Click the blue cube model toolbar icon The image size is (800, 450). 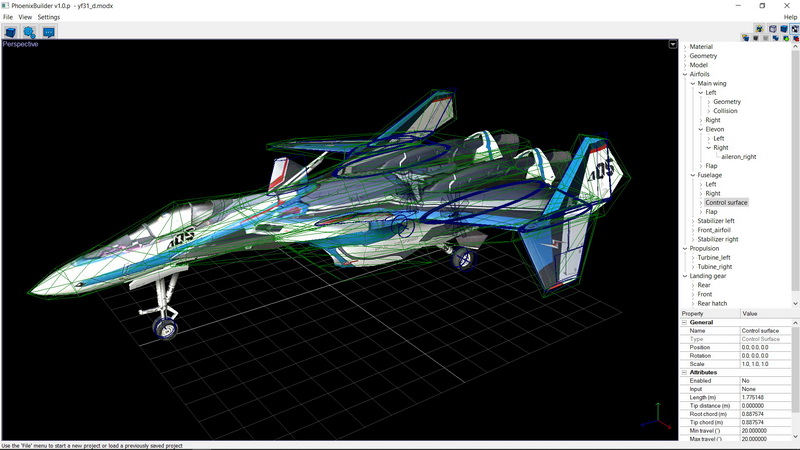coord(10,32)
